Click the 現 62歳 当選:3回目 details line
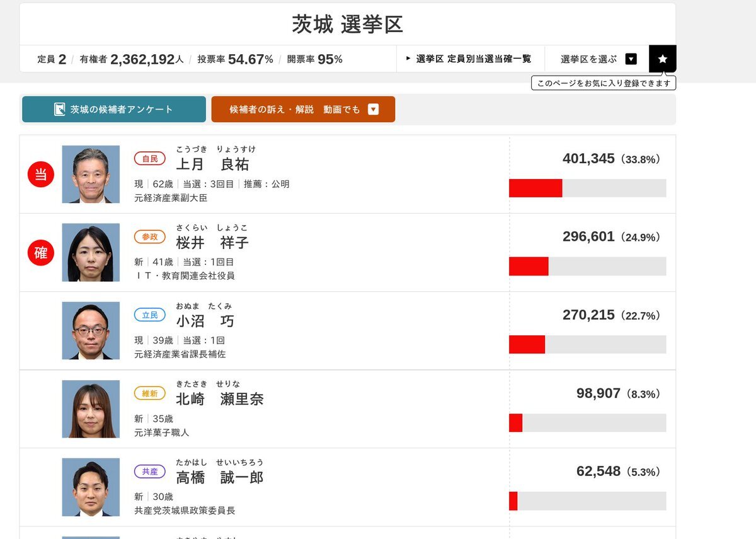This screenshot has width=756, height=539. 212,184
